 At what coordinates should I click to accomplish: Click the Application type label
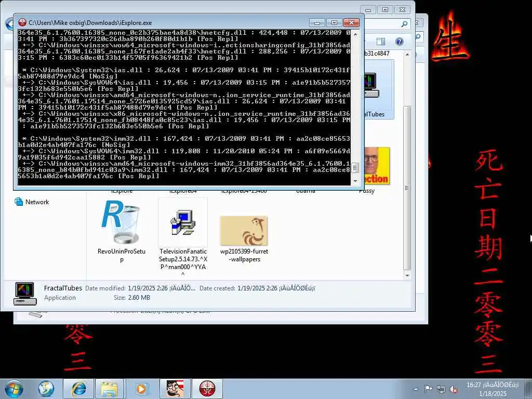coord(60,298)
